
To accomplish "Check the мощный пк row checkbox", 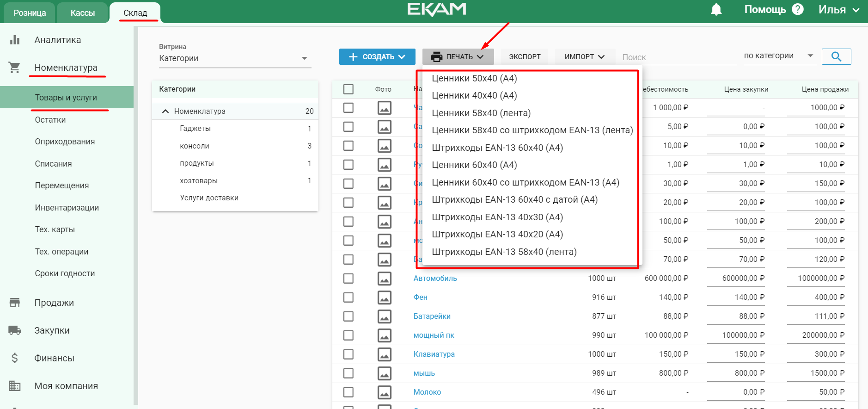I will click(348, 335).
